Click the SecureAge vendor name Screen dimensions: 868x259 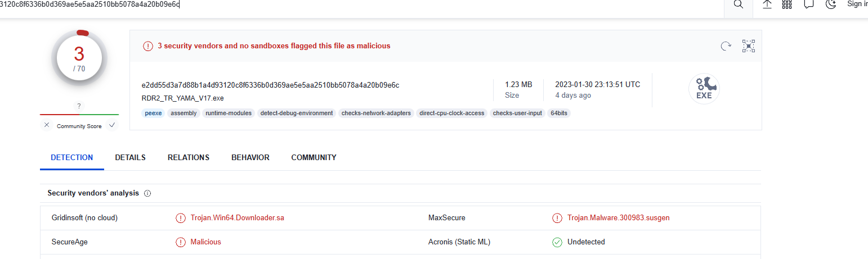pyautogui.click(x=70, y=242)
